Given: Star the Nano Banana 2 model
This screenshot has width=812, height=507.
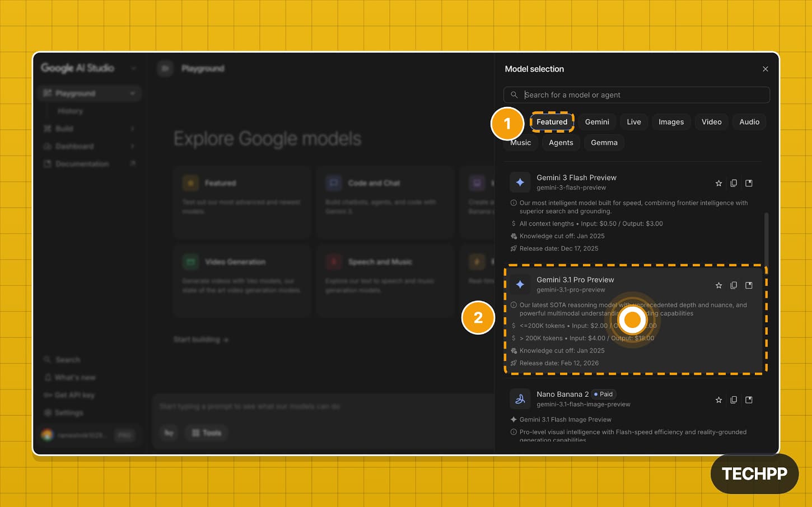Looking at the screenshot, I should tap(718, 400).
